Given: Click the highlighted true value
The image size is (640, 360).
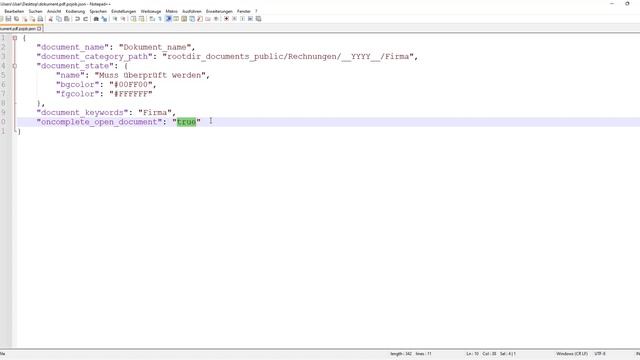Looking at the screenshot, I should pyautogui.click(x=186, y=122).
